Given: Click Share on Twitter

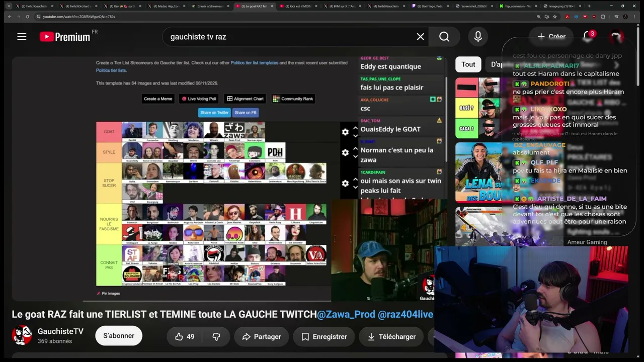Looking at the screenshot, I should [x=214, y=113].
